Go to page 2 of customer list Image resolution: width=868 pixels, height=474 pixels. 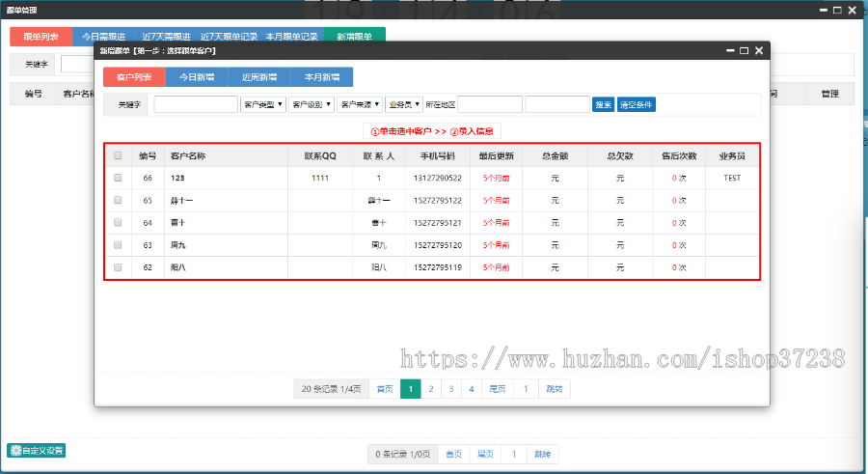tap(431, 389)
